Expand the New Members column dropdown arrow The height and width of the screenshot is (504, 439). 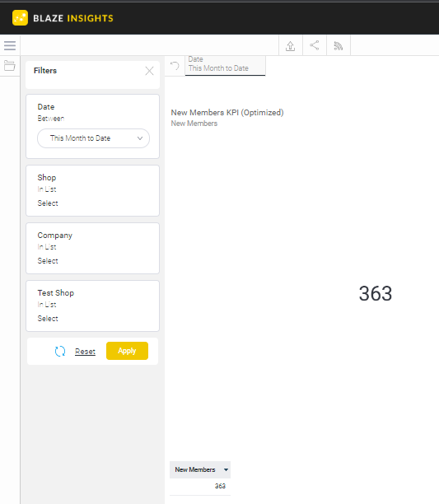pos(226,469)
